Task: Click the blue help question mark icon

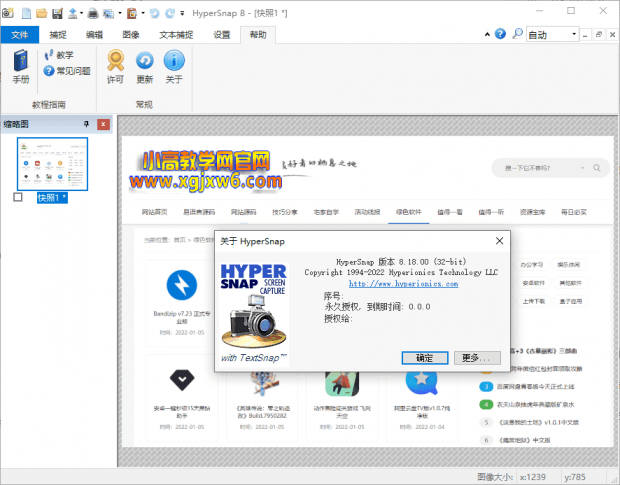Action: coord(500,34)
